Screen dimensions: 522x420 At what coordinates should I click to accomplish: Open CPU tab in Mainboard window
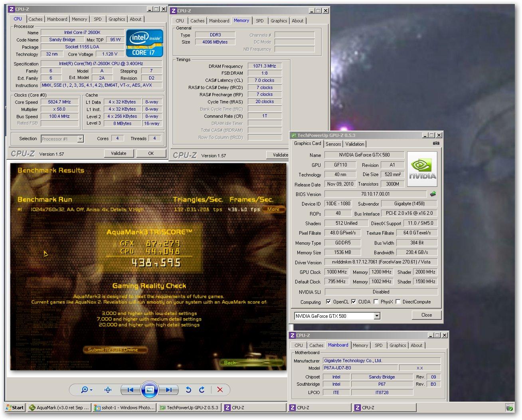(x=299, y=345)
